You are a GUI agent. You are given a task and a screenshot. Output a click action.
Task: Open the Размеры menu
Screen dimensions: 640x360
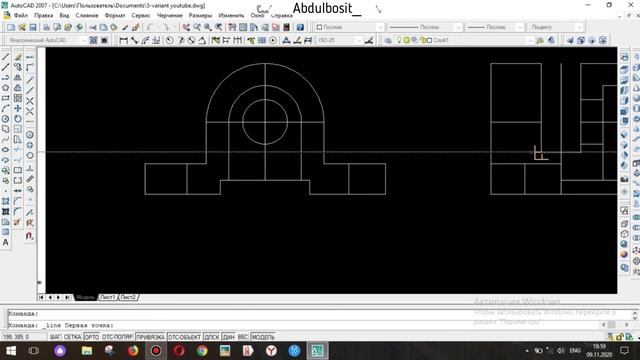pos(200,16)
